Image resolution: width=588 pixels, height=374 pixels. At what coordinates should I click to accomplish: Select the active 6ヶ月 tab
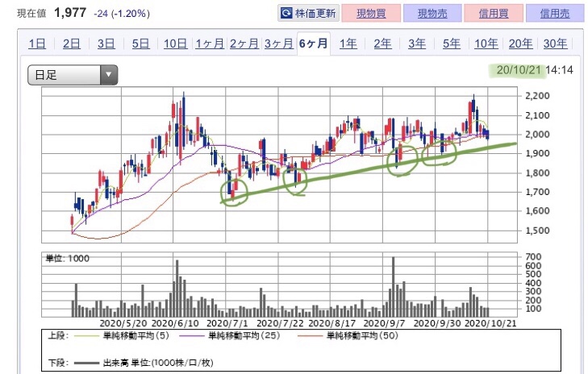tap(313, 44)
